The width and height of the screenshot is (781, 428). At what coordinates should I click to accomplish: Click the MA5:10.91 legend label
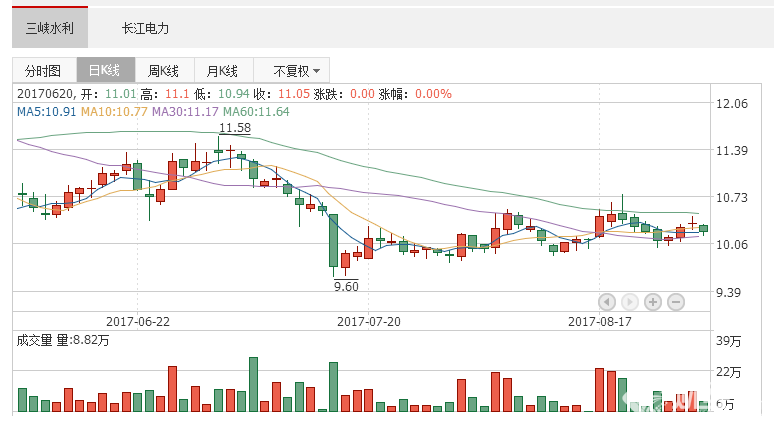coord(46,112)
